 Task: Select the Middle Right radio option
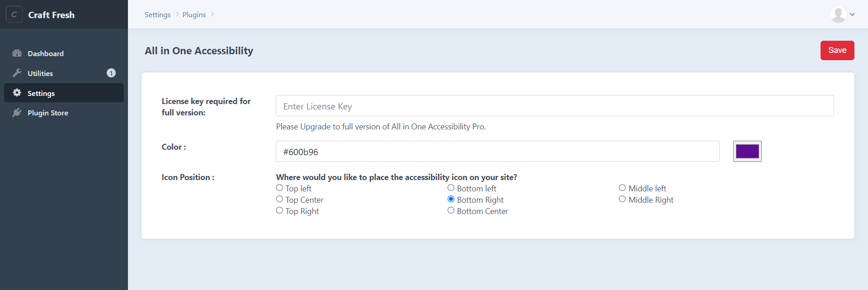tap(622, 199)
